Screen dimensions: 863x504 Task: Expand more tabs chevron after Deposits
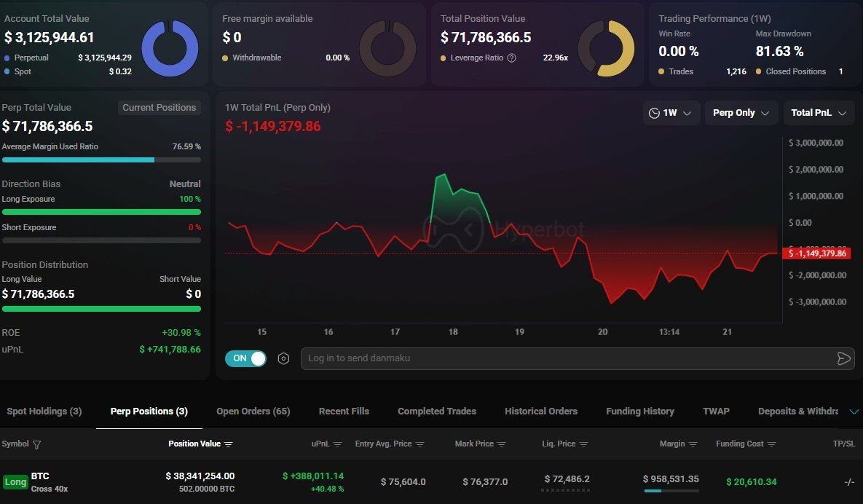(854, 412)
